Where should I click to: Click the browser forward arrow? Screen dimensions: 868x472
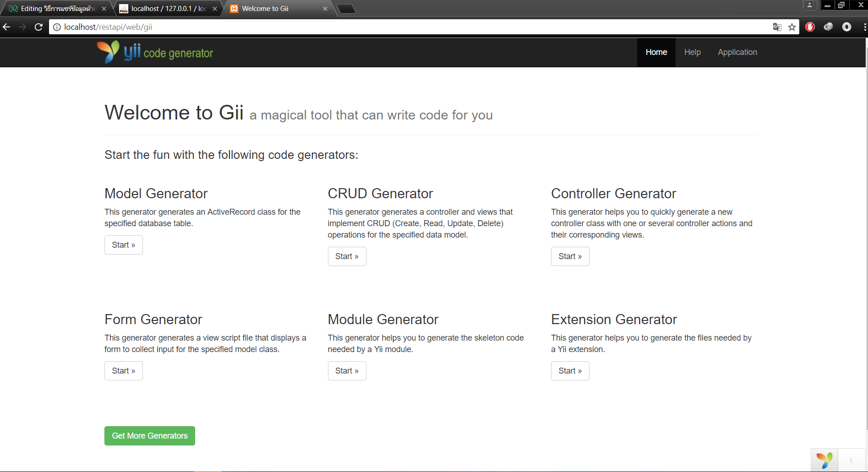click(x=22, y=27)
